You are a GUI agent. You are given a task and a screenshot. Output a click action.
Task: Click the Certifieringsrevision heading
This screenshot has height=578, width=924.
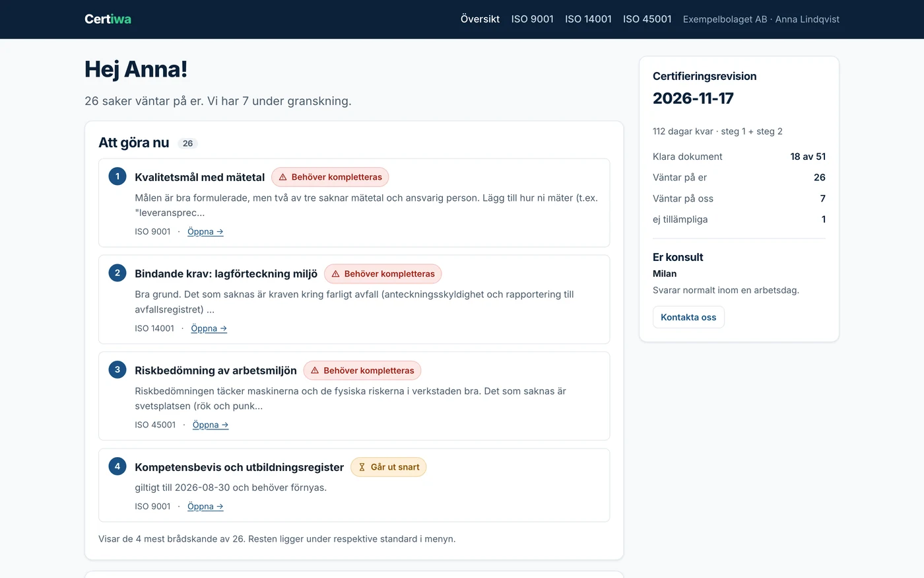(x=705, y=76)
